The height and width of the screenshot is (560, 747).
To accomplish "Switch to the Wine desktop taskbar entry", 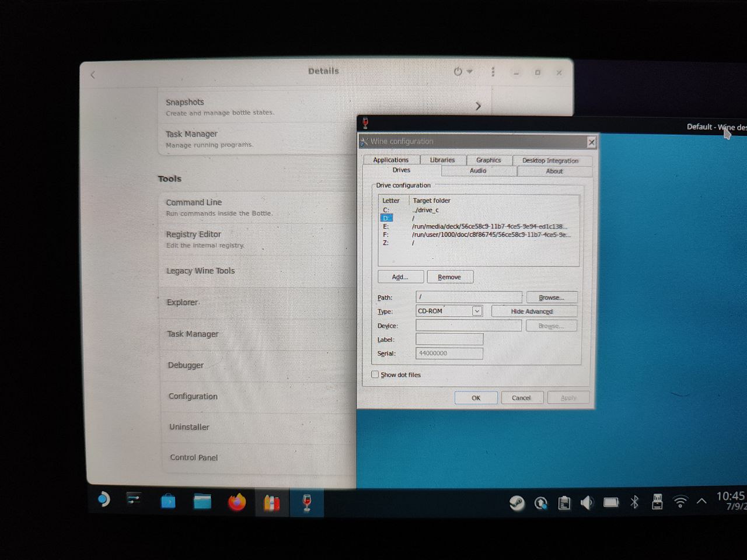I will 307,503.
